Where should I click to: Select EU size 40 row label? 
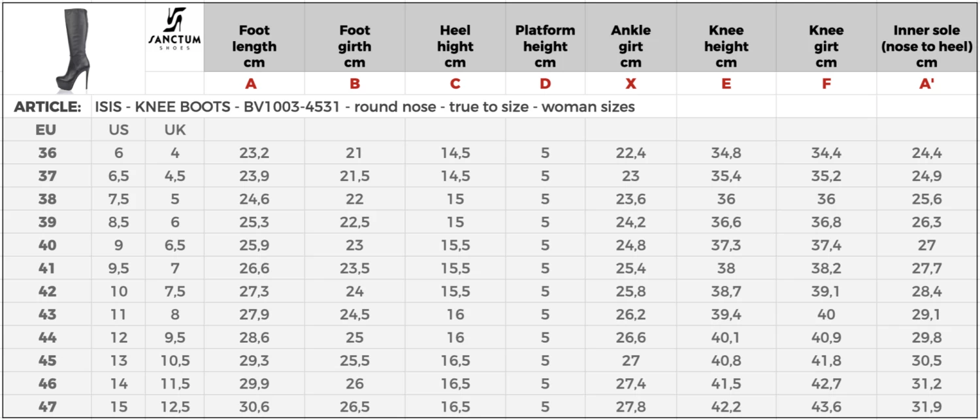coord(47,246)
